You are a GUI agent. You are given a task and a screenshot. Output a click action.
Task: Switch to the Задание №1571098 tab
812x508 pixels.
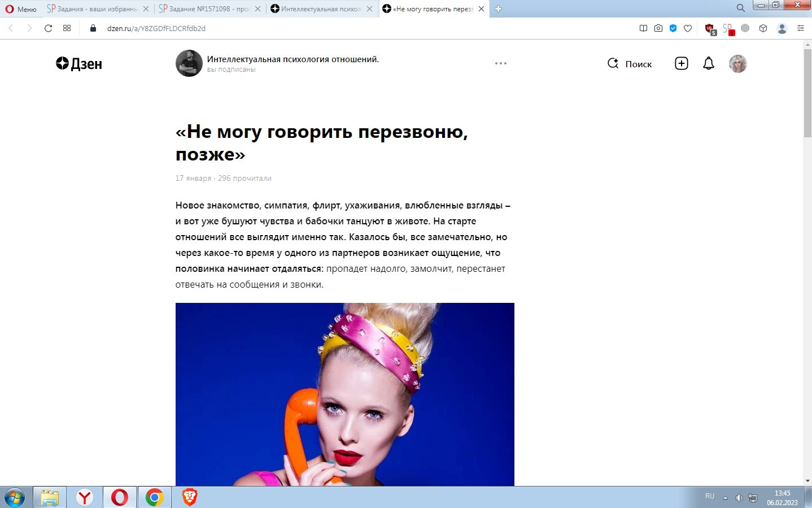(x=204, y=9)
